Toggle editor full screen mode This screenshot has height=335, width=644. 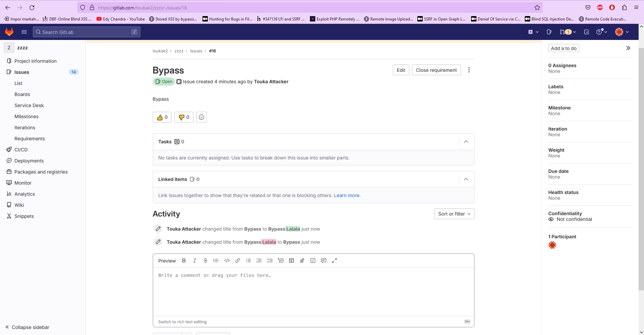click(x=334, y=260)
